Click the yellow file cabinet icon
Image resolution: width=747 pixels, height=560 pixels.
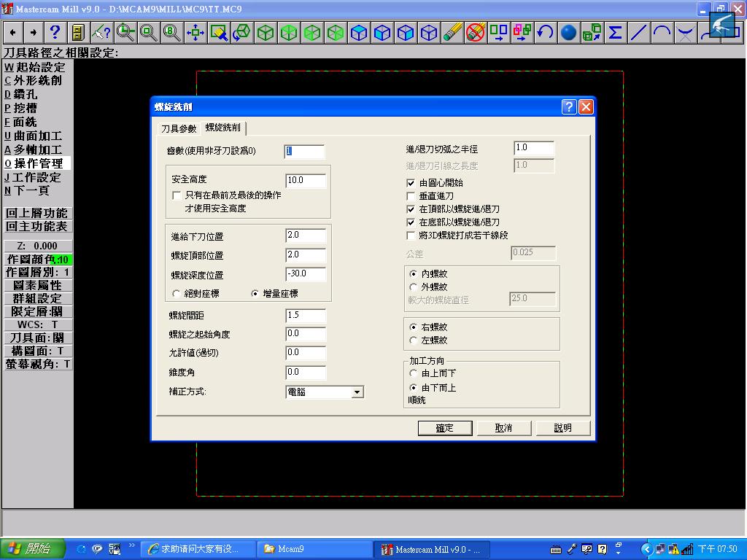(77, 32)
